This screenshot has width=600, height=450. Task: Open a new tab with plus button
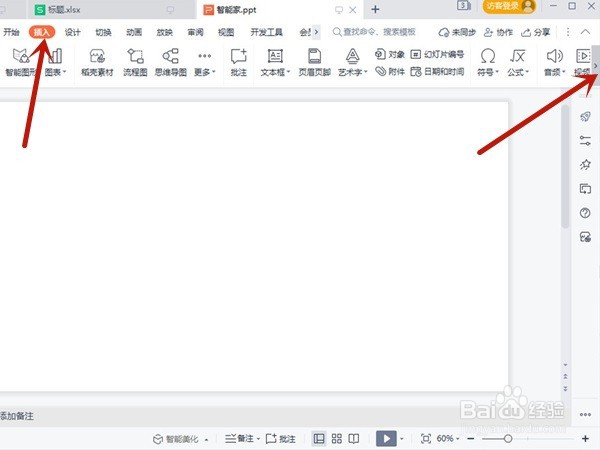point(375,10)
